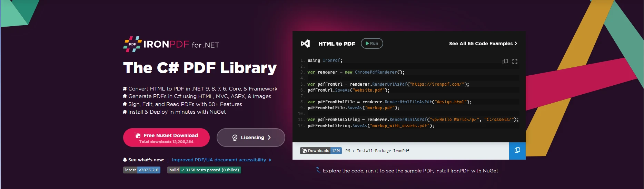The height and width of the screenshot is (189, 644).
Task: Click the build 3158 tests passed badge
Action: point(204,170)
